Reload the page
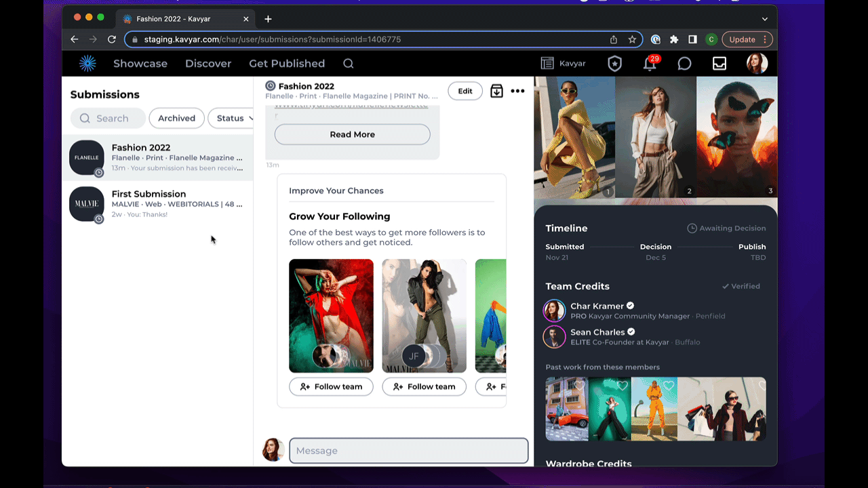The height and width of the screenshot is (488, 868). point(112,39)
